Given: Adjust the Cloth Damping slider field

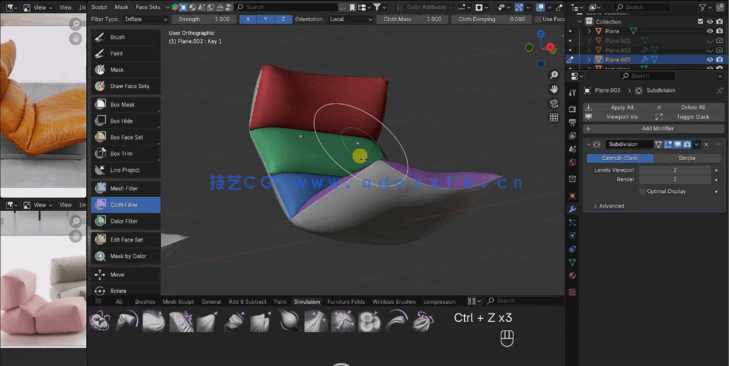Looking at the screenshot, I should click(491, 19).
